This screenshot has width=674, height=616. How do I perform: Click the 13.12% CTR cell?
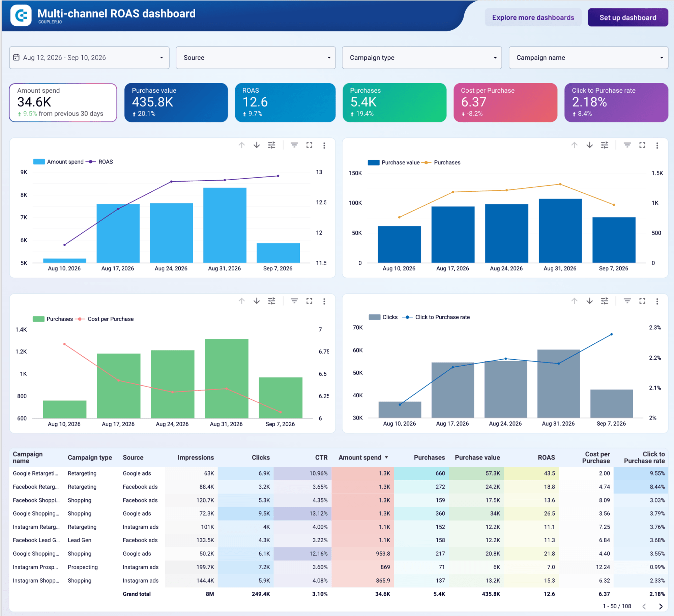(x=303, y=514)
